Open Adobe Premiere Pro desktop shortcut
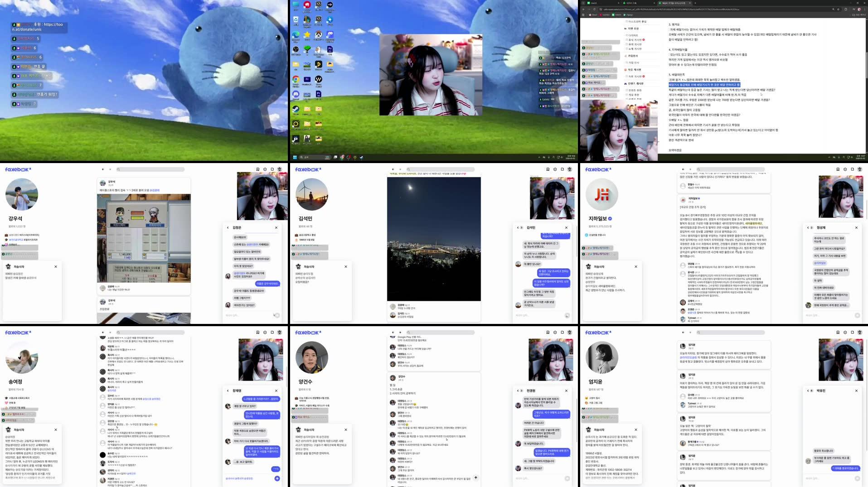 (329, 50)
